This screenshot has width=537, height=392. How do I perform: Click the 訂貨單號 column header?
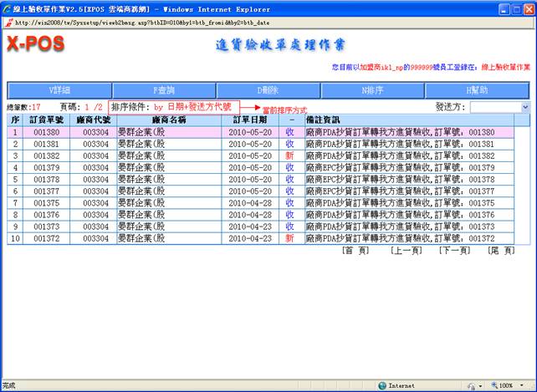pyautogui.click(x=47, y=120)
